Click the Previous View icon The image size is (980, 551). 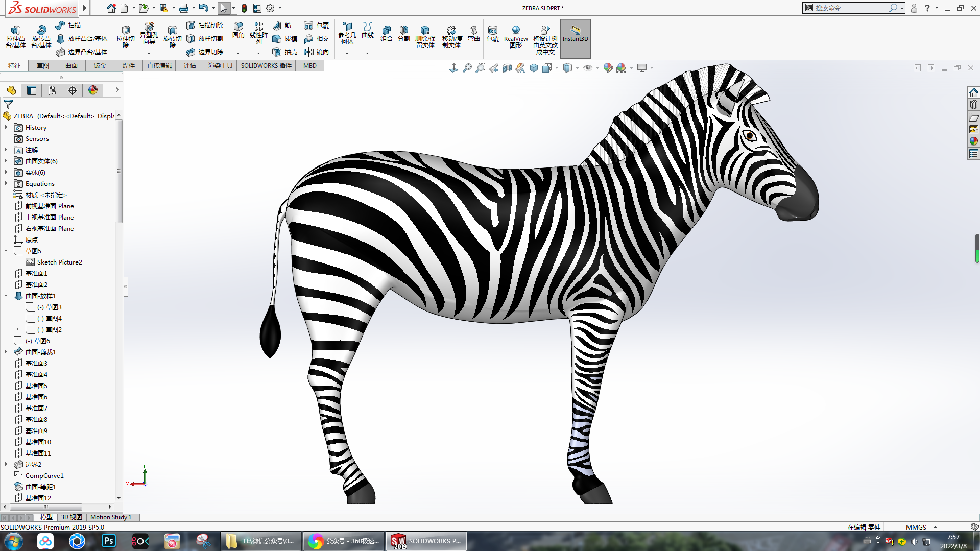494,68
